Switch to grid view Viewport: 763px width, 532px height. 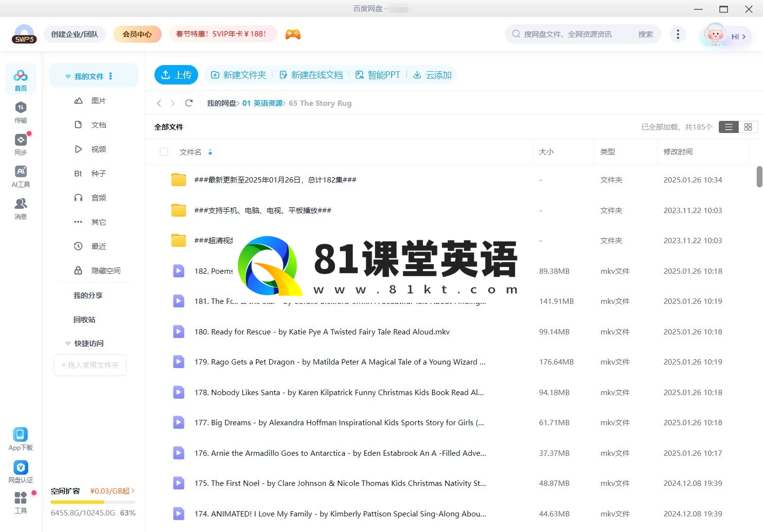748,127
